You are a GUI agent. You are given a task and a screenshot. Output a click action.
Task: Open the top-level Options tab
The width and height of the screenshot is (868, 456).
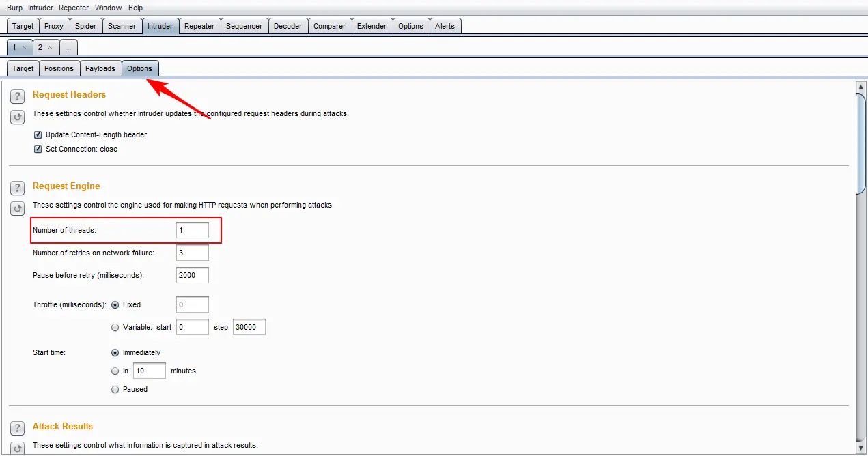click(x=410, y=26)
